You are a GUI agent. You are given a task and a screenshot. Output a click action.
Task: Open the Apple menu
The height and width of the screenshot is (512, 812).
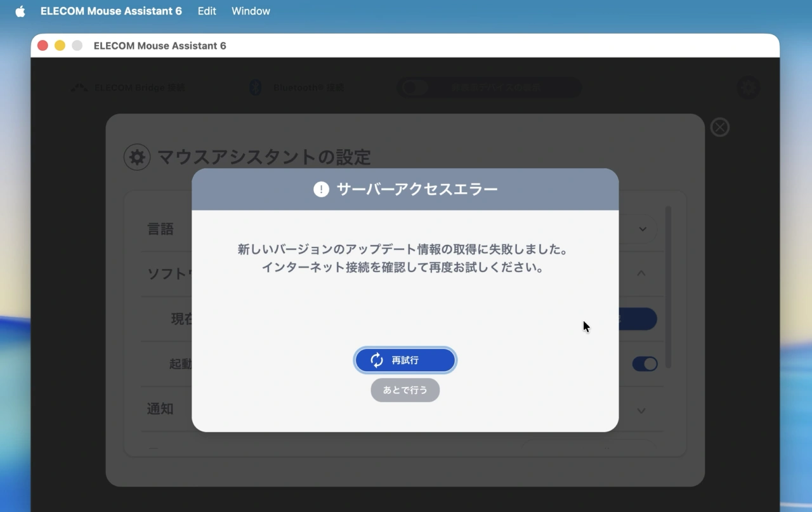coord(20,11)
